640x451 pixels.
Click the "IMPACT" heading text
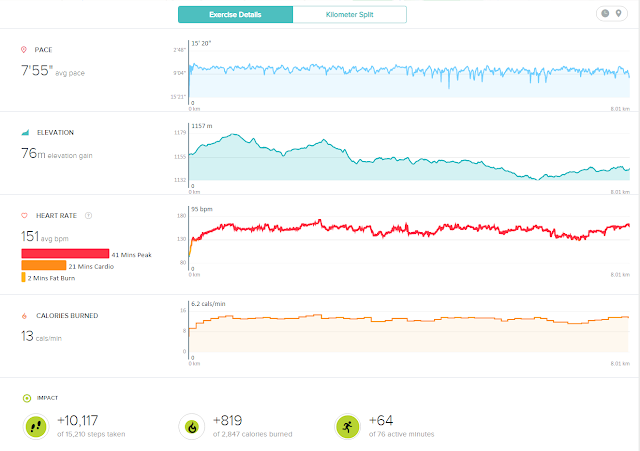coord(47,398)
